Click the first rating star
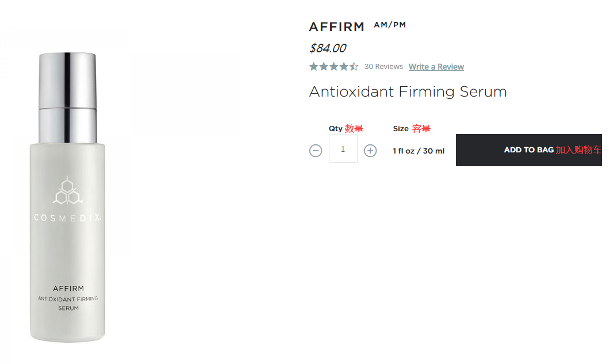610x364 pixels. (x=314, y=67)
